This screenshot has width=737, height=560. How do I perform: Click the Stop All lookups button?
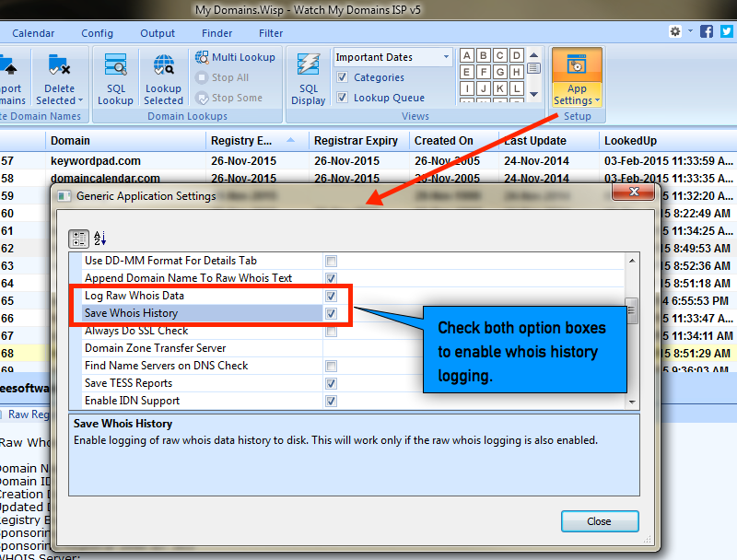click(222, 77)
